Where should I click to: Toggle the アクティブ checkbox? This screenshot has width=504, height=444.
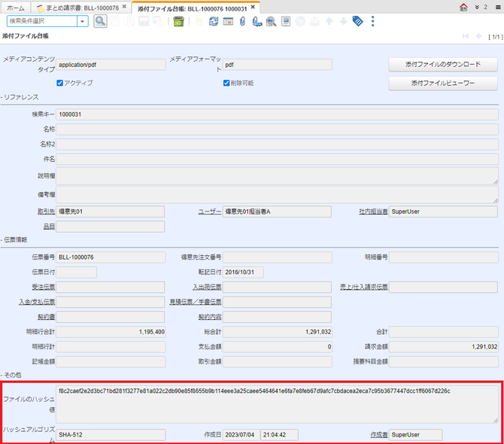(x=59, y=83)
